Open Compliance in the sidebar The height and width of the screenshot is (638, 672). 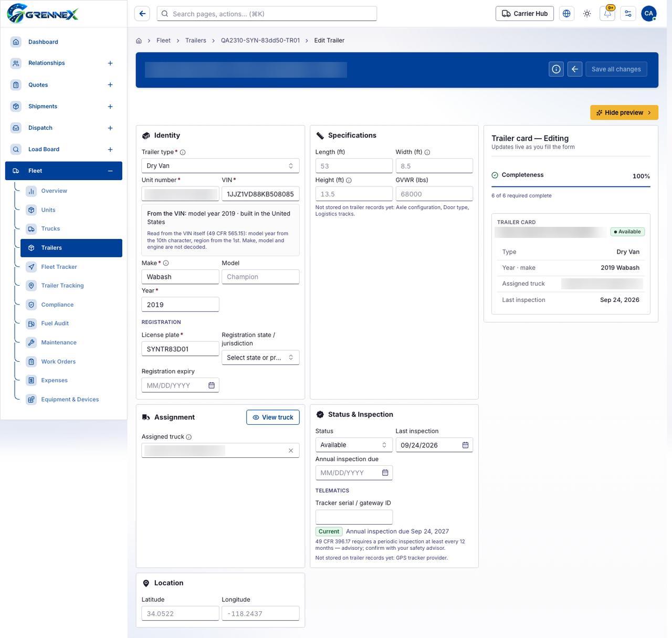point(71,305)
